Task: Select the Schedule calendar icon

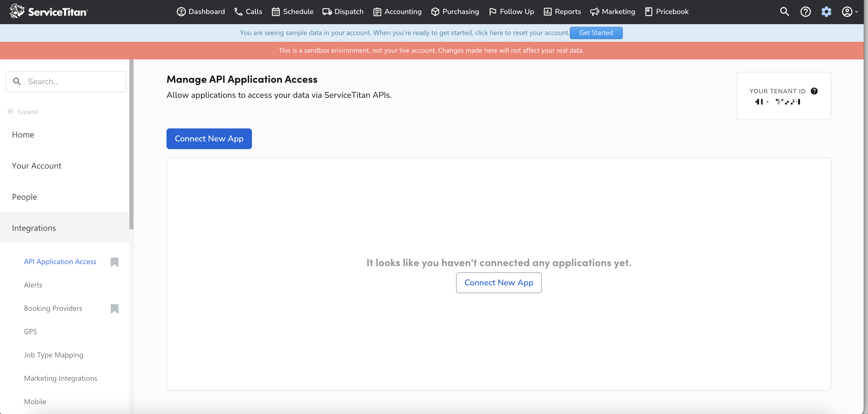Action: click(276, 11)
